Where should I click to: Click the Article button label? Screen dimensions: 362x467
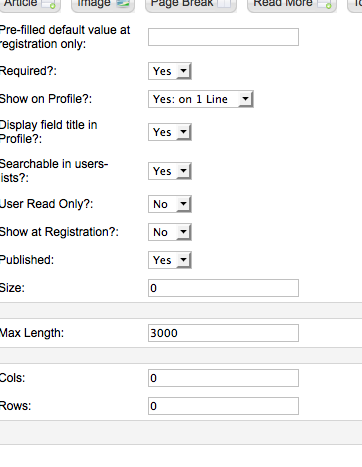21,3
